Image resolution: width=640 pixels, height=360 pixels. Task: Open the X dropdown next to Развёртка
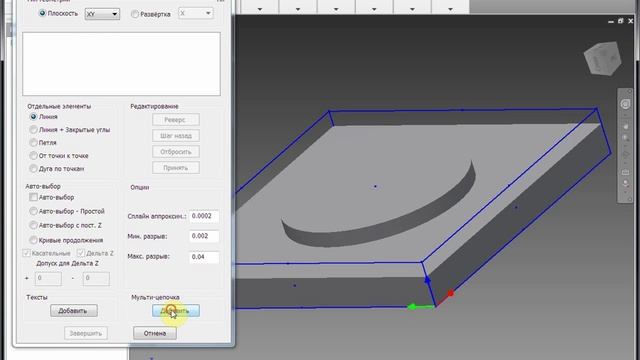point(196,13)
